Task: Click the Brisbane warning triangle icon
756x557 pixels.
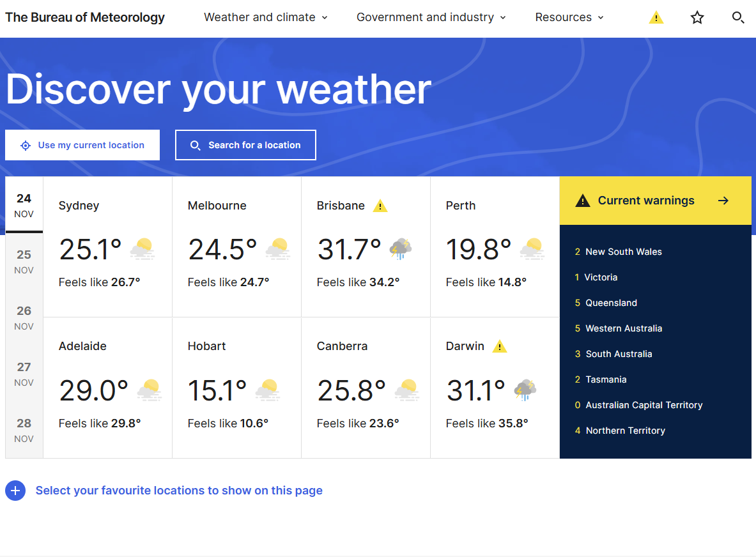Action: (380, 206)
